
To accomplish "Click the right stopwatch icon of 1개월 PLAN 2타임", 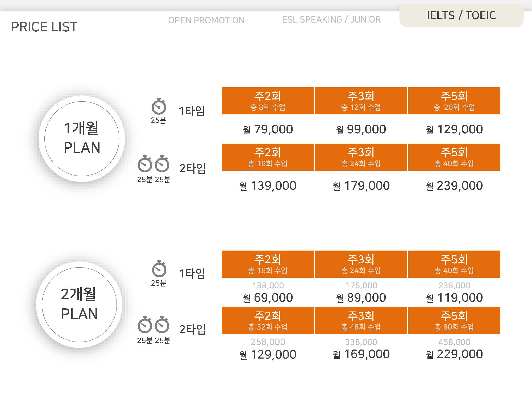I will 162,164.
